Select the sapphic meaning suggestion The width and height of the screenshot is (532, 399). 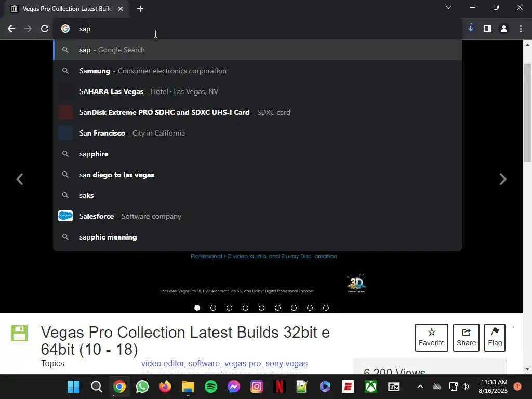pyautogui.click(x=258, y=237)
